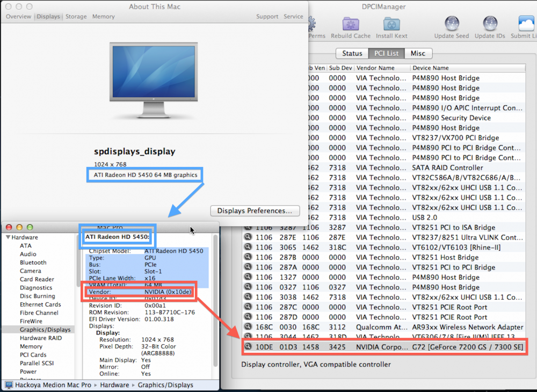The height and width of the screenshot is (392, 537).
Task: Select Parallel SCSI in the sidebar
Action: [x=37, y=363]
